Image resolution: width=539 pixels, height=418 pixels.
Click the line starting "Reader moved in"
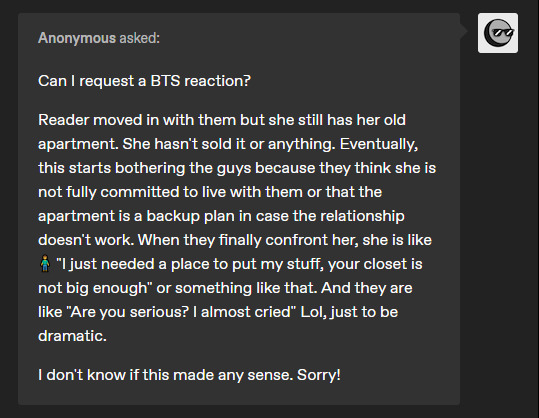click(x=222, y=120)
